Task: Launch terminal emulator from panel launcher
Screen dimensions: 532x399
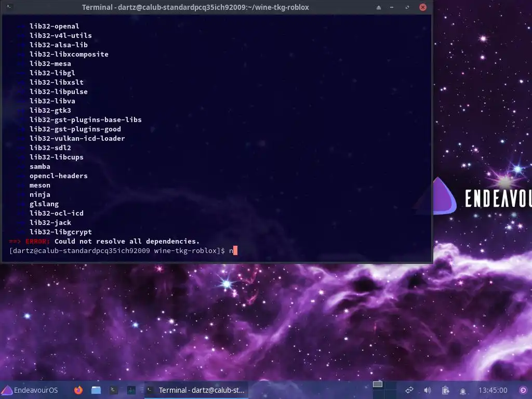Action: coord(114,390)
